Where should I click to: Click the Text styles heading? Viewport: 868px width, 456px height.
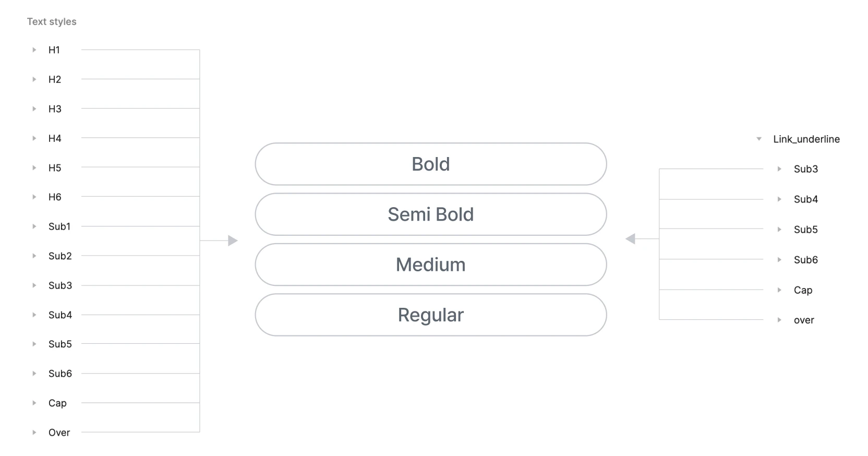click(52, 21)
